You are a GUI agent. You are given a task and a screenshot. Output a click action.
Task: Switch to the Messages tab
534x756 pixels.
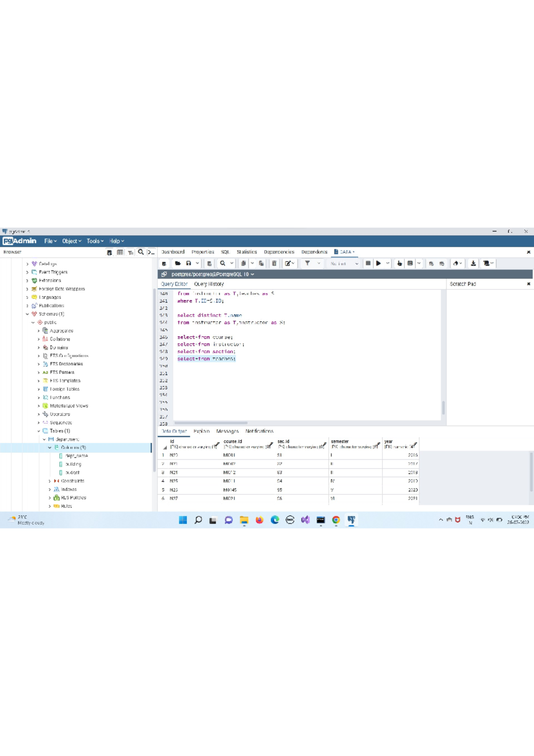pos(227,431)
